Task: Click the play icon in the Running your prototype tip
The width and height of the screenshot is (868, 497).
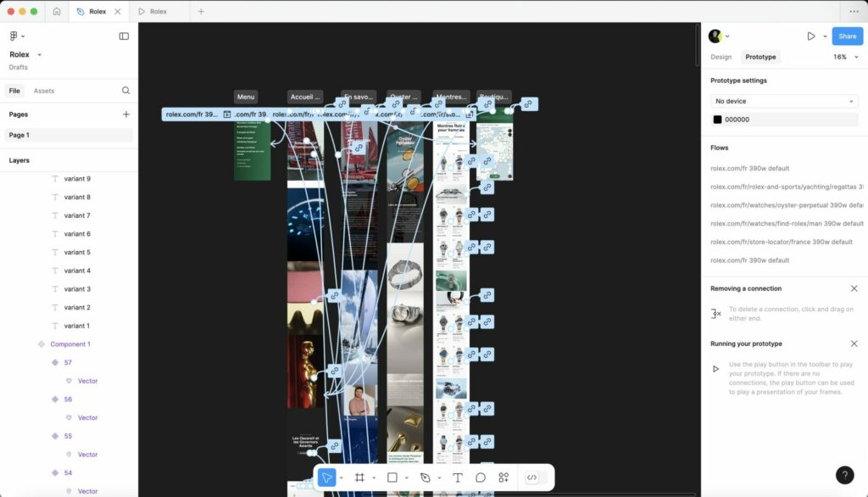Action: [715, 369]
